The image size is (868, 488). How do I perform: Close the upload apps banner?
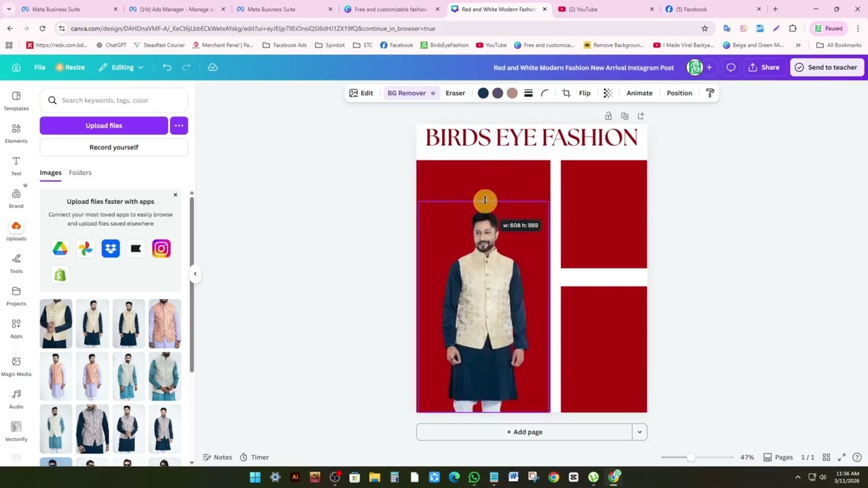click(175, 195)
